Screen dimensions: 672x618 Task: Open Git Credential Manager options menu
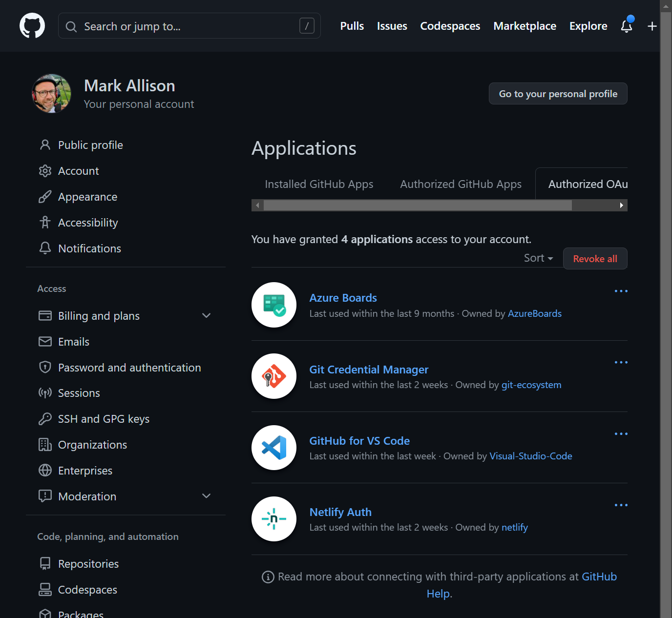pyautogui.click(x=621, y=362)
